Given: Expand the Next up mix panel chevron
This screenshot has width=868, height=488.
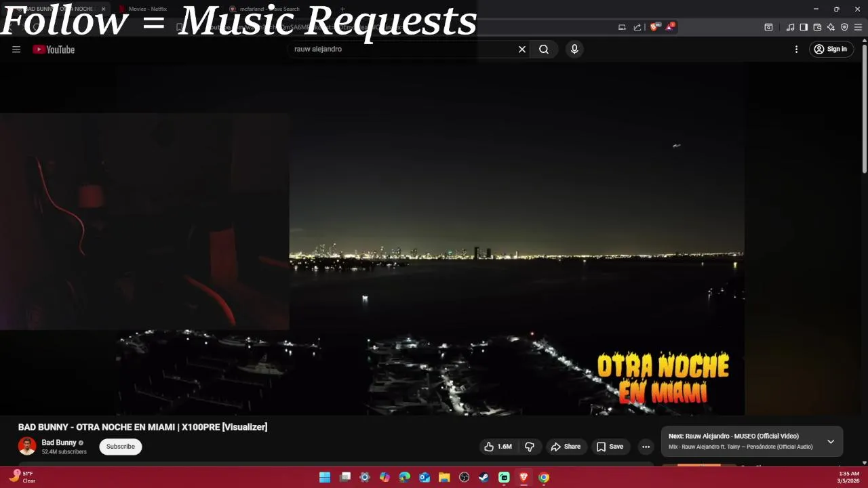Looking at the screenshot, I should pos(831,441).
